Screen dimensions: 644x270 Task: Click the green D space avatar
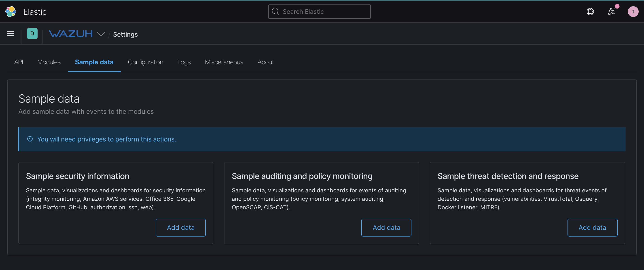[x=32, y=34]
